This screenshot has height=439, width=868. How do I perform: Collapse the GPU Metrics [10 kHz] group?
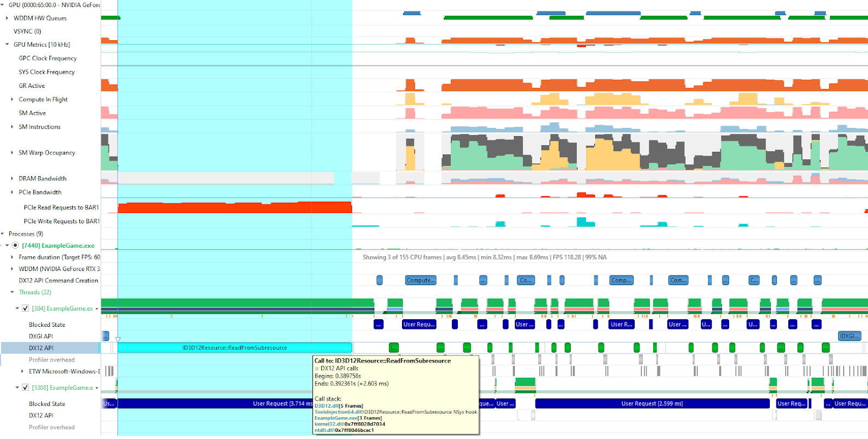click(7, 44)
